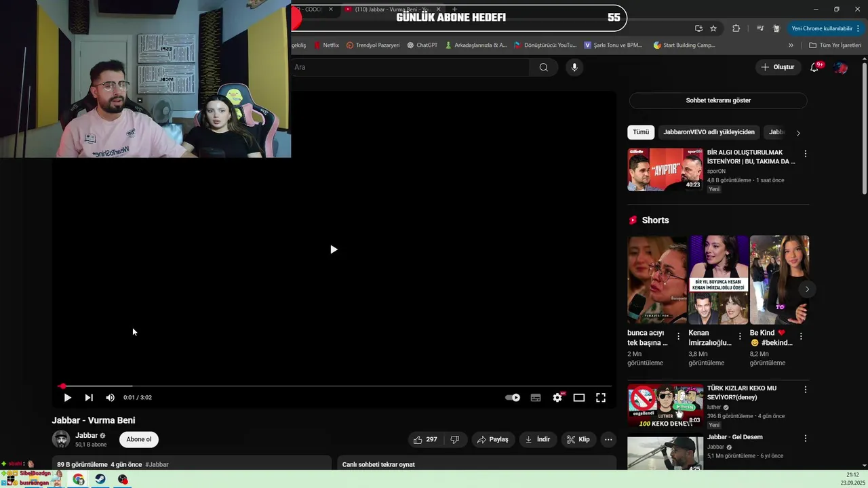Play the video with the bottom-left play button
The height and width of the screenshot is (488, 868).
(67, 398)
